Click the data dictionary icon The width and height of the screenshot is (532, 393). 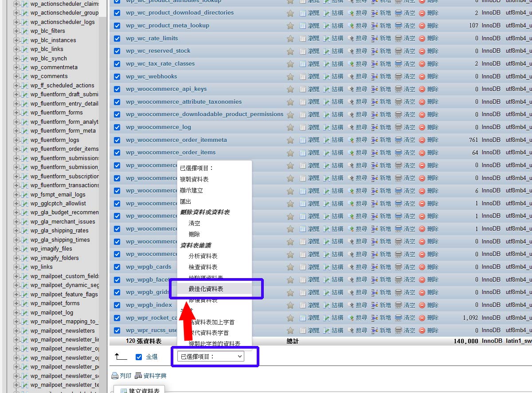(138, 376)
